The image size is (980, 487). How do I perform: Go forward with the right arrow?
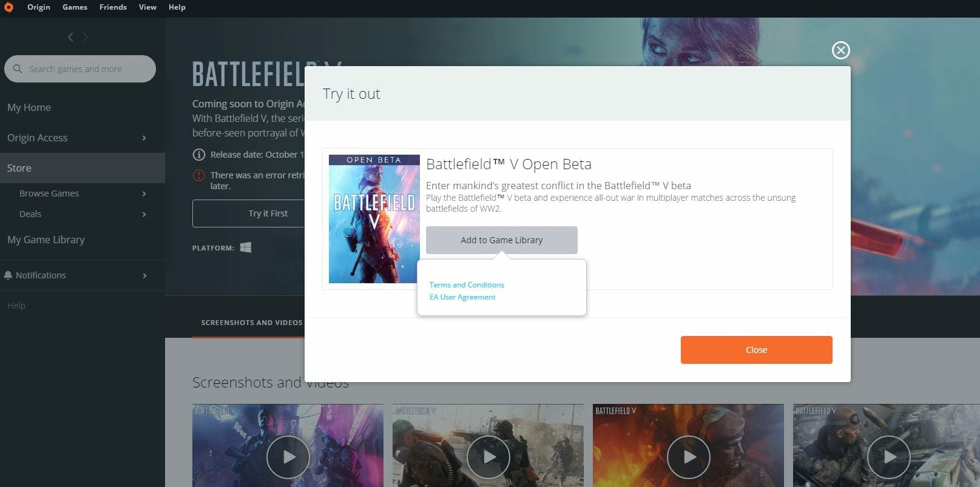86,37
